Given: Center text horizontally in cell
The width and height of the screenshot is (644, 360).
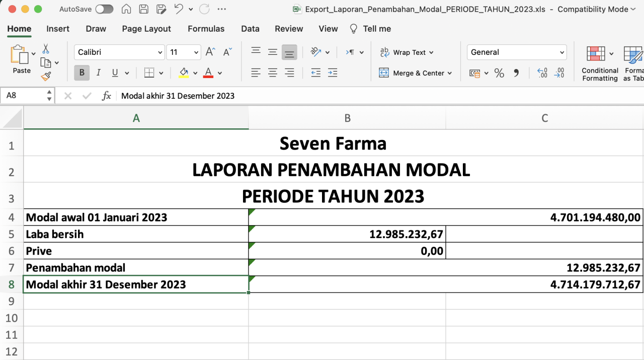Looking at the screenshot, I should [x=273, y=73].
